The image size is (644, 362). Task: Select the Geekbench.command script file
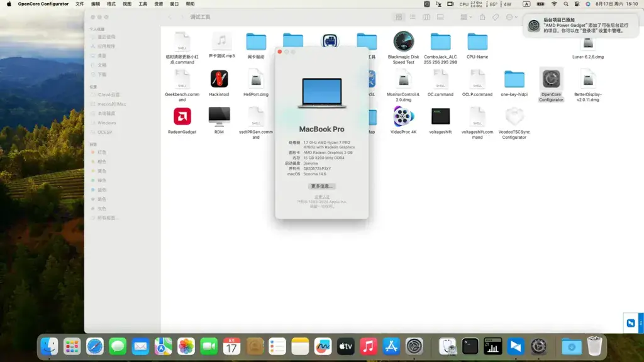tap(182, 79)
